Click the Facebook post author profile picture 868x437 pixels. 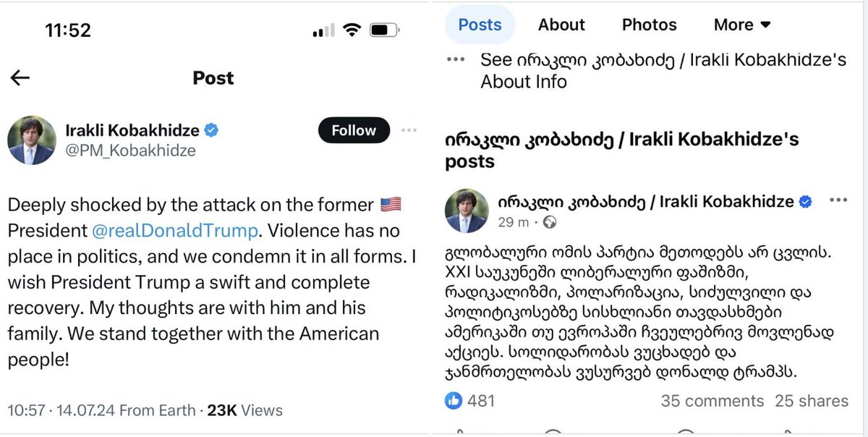click(x=467, y=211)
